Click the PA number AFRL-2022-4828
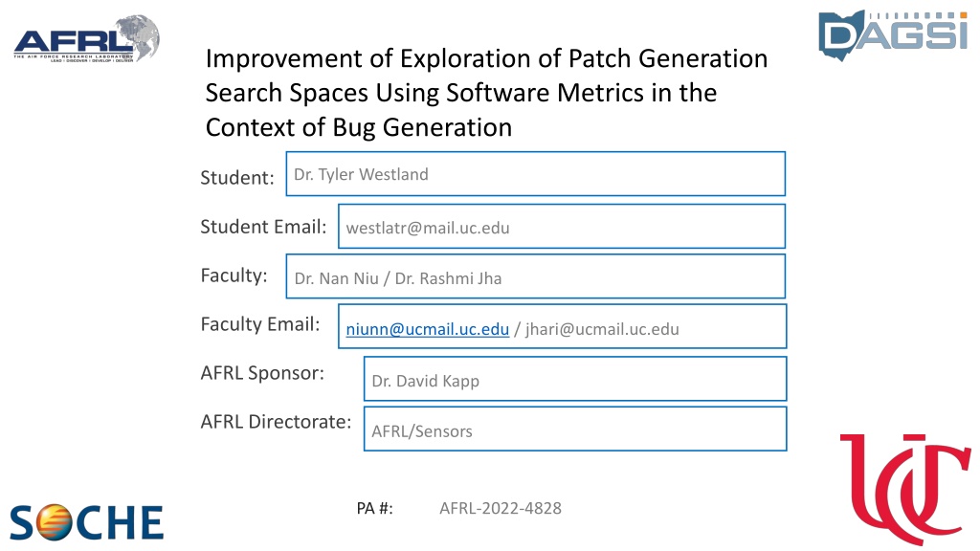Screen dimensions: 980x551 (500, 509)
